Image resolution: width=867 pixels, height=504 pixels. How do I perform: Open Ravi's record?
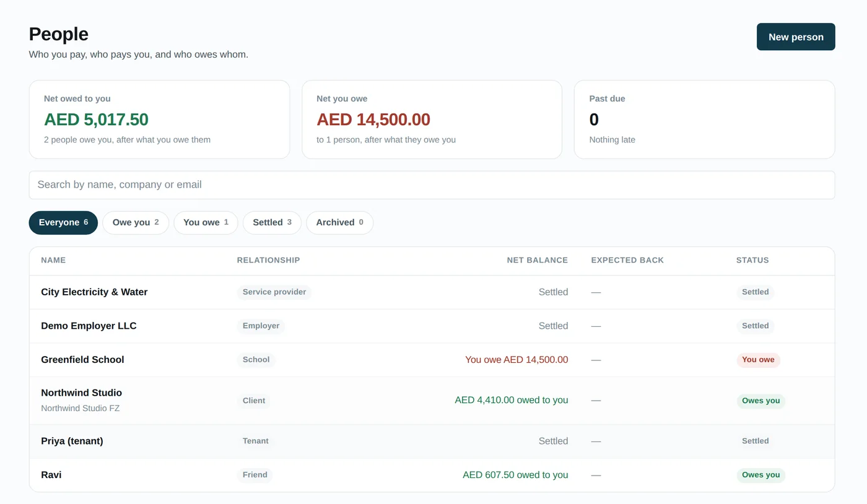[432, 475]
